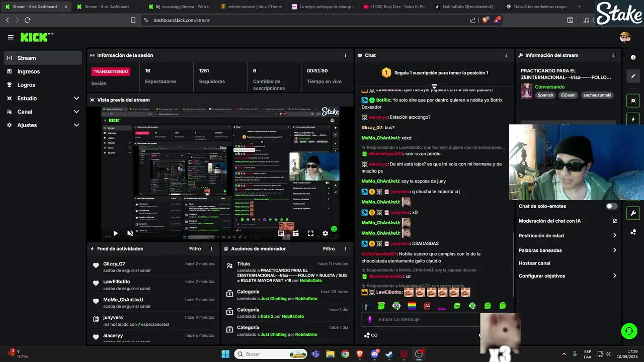
Task: Open the green support chat bubble
Action: tap(629, 331)
